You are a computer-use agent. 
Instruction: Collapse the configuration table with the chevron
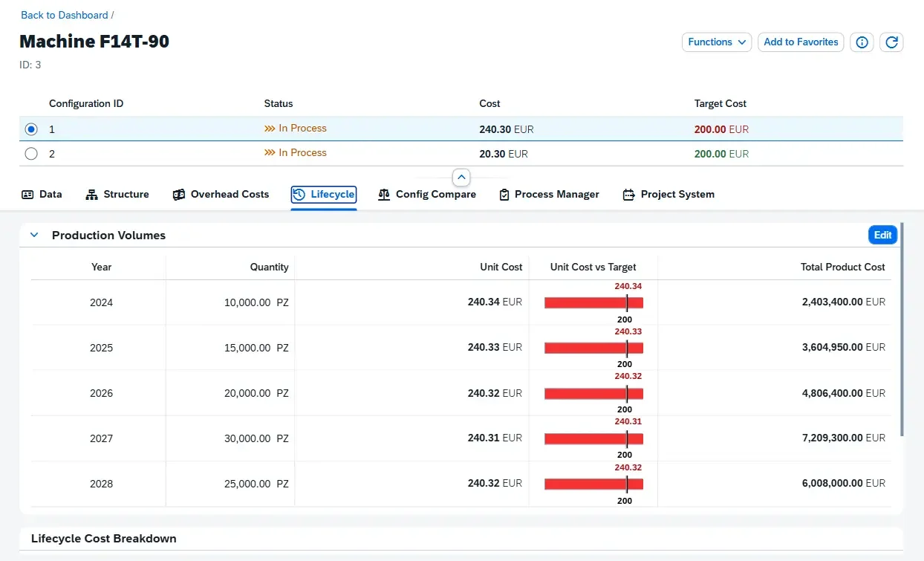461,178
